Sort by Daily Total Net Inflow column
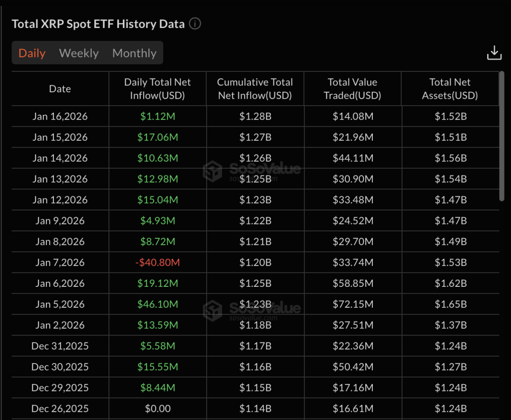This screenshot has height=420, width=511. coord(158,88)
